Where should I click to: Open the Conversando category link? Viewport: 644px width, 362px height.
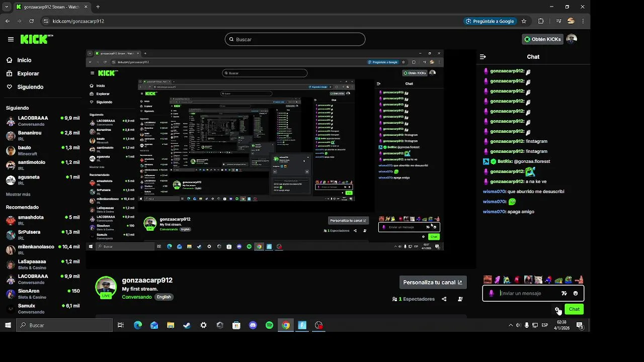pyautogui.click(x=137, y=297)
